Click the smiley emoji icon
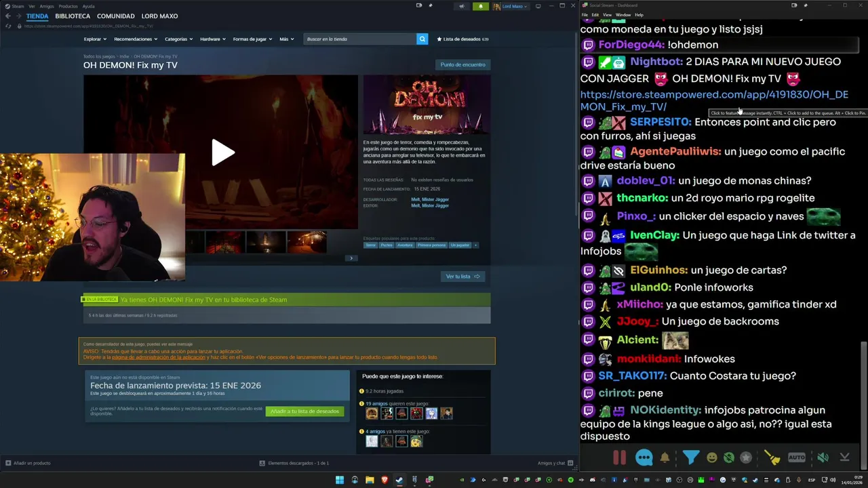The image size is (868, 488). [x=712, y=457]
